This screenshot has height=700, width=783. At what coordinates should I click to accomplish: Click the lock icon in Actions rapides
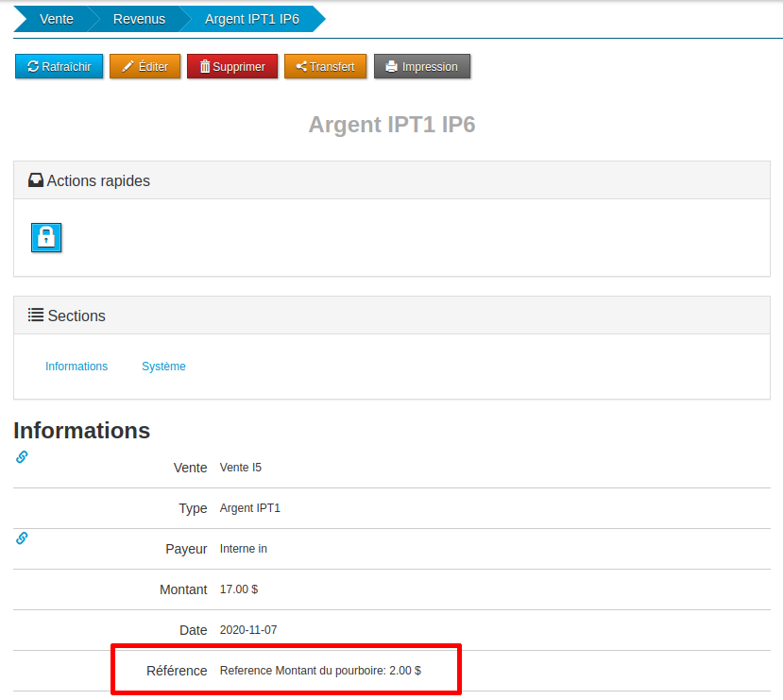[x=46, y=238]
